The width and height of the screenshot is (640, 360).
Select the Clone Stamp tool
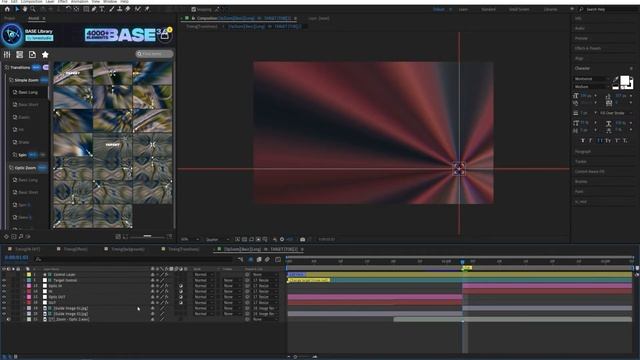[120, 9]
